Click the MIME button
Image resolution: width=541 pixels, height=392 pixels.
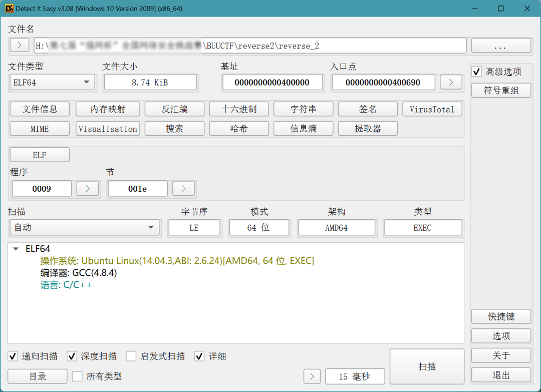[x=40, y=129]
